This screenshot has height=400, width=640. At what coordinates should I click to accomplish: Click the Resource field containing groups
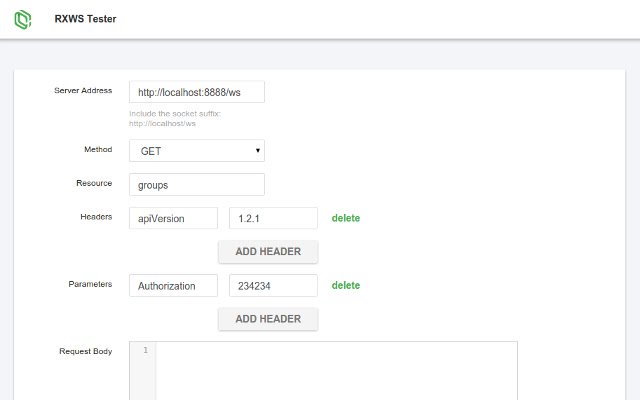tap(197, 184)
